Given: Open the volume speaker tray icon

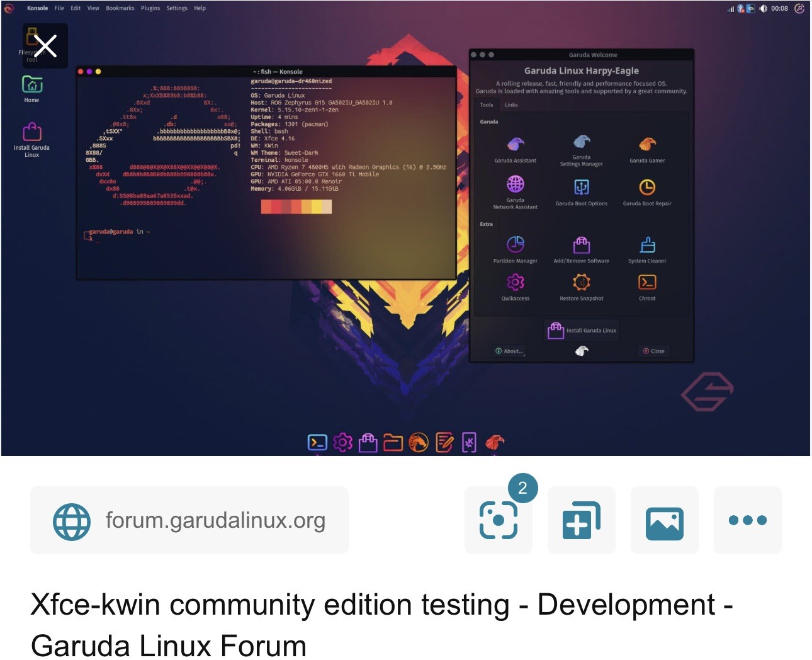Looking at the screenshot, I should pyautogui.click(x=763, y=9).
